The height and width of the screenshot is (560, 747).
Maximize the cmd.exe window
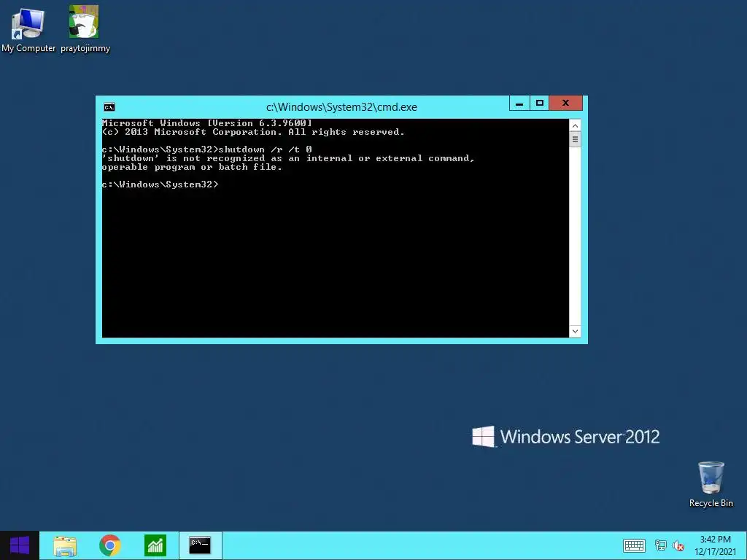click(x=539, y=103)
